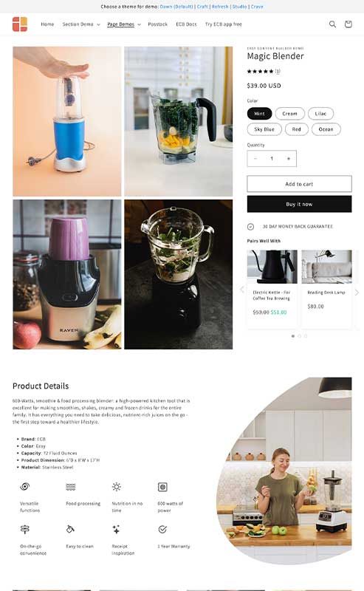This screenshot has height=591, width=364.
Task: Select the Cream color option
Action: (x=289, y=114)
